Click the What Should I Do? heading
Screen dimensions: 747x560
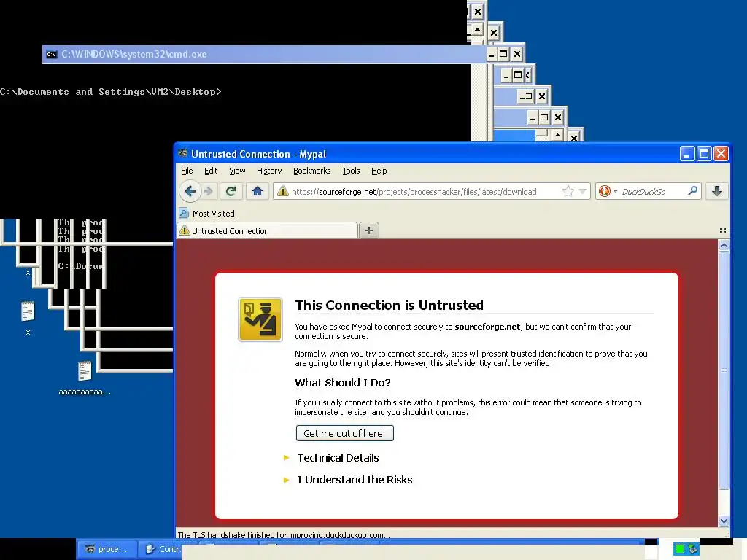click(x=343, y=383)
